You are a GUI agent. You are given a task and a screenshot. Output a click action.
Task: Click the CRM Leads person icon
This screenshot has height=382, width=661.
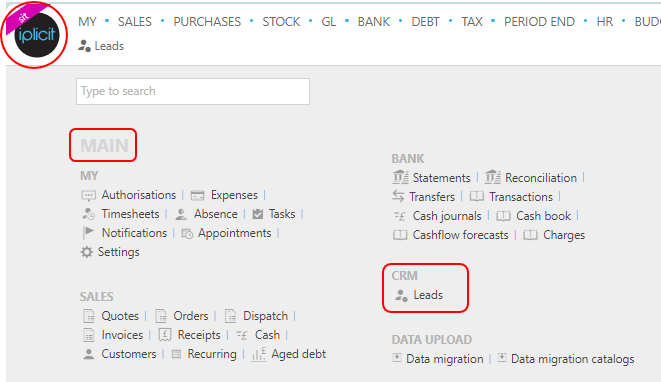[x=401, y=295]
